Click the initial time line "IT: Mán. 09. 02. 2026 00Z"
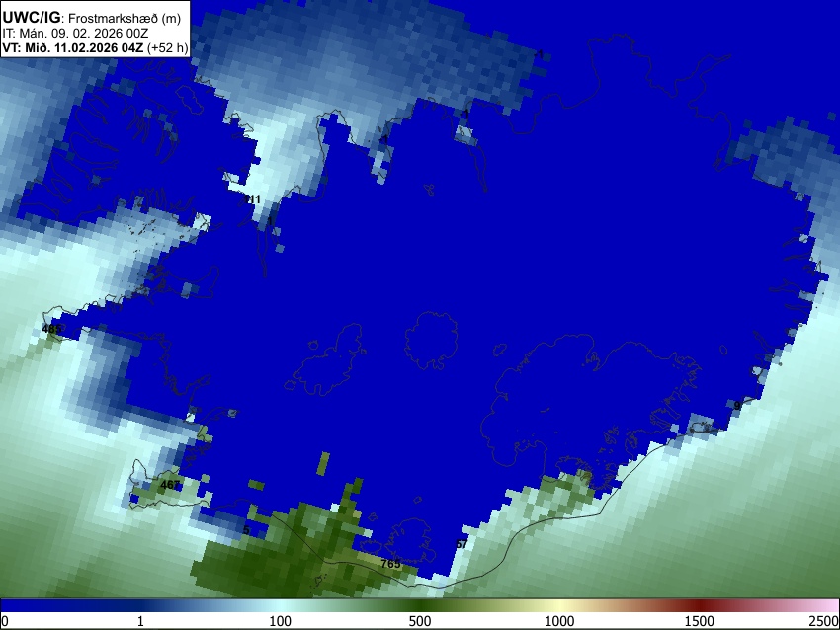The height and width of the screenshot is (630, 840). (x=75, y=34)
